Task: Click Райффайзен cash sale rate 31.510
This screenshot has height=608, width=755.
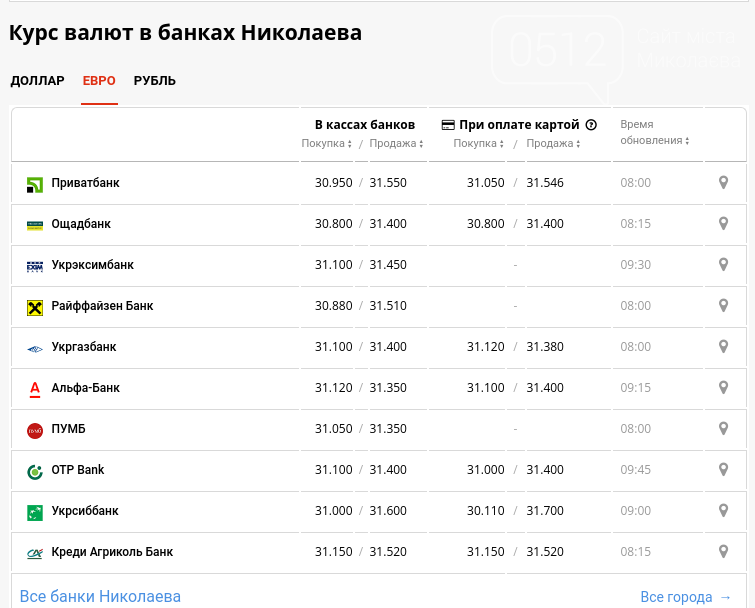Action: point(388,306)
